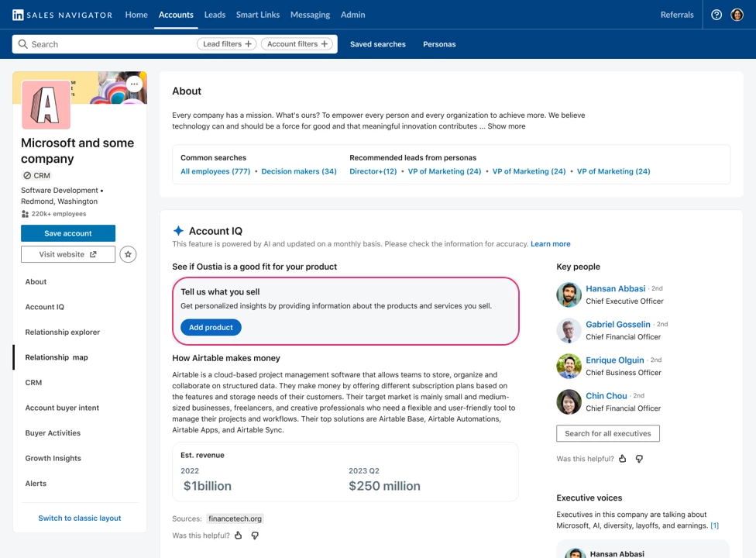
Task: Star the account with the star icon
Action: 128,254
